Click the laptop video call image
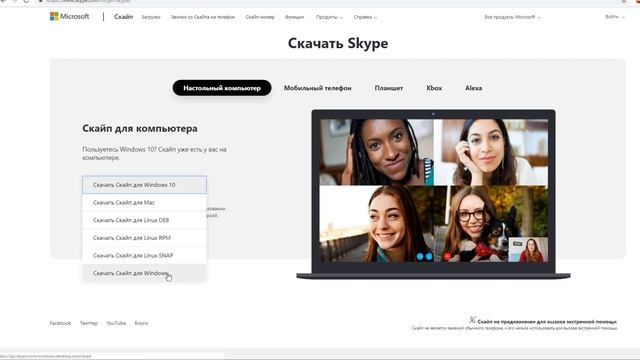 pyautogui.click(x=433, y=194)
